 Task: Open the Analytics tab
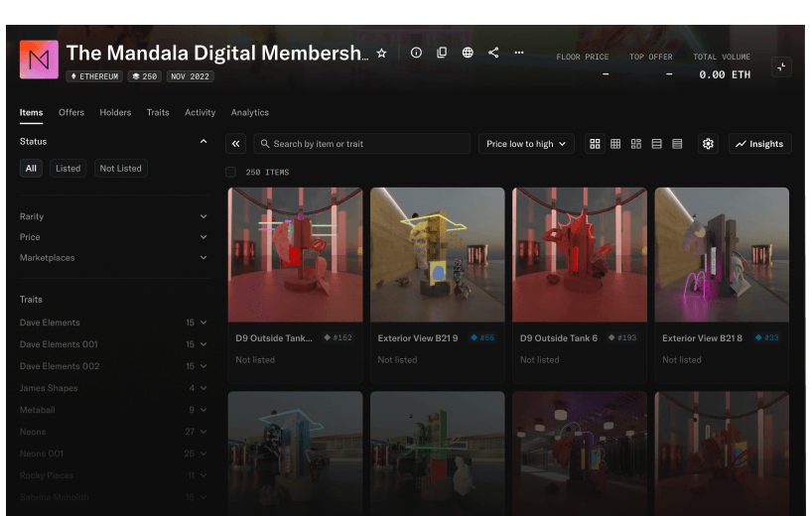pyautogui.click(x=250, y=113)
